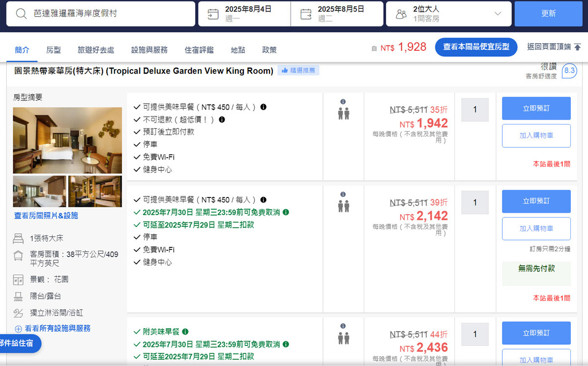Click the NT$ 2,436 price text
Screen dimensions: 588x366
[424, 348]
